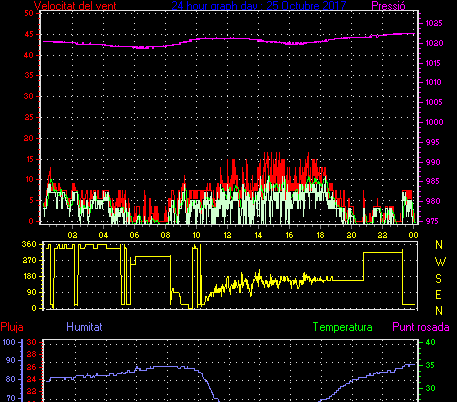
Task: Click the 02 hour label on time axis
Action: pos(72,235)
